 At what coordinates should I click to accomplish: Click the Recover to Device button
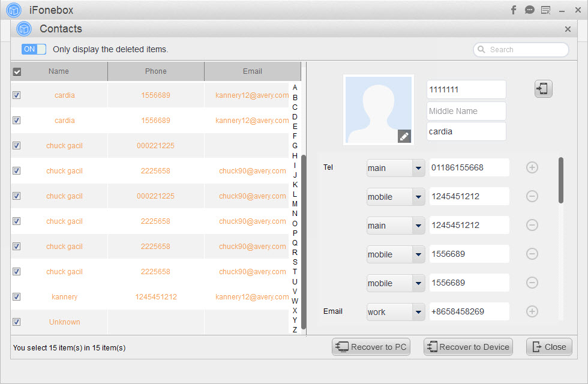(468, 347)
